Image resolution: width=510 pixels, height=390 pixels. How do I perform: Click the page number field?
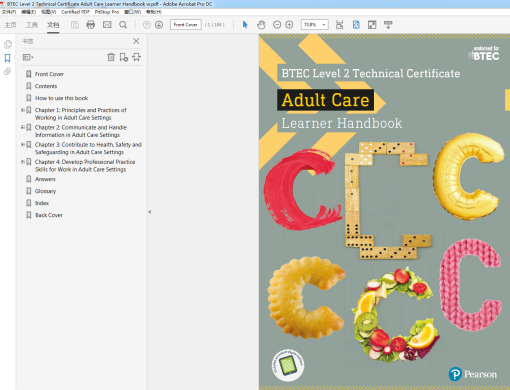click(x=186, y=25)
